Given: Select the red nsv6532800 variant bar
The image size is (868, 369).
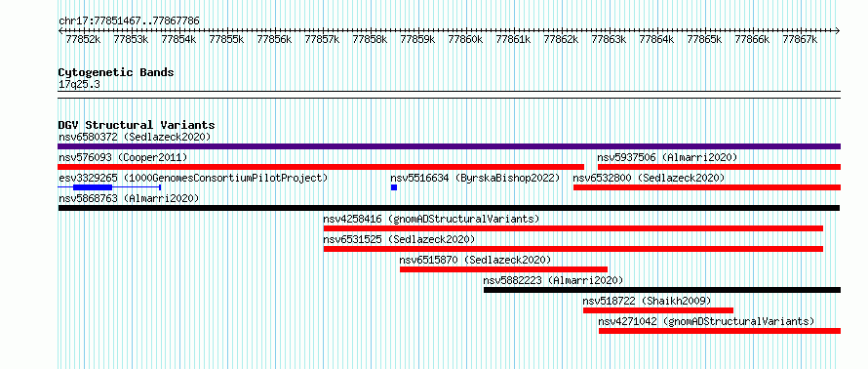Looking at the screenshot, I should coord(707,187).
